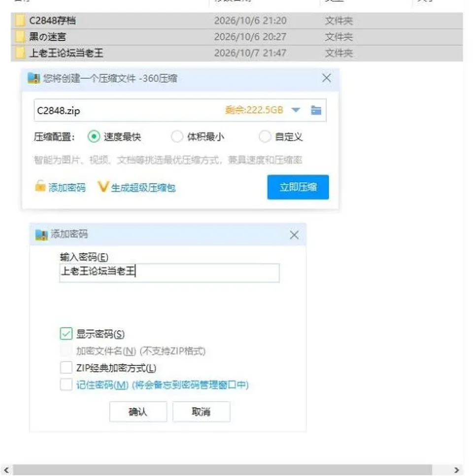Open the browse-destination folder icon

coord(316,110)
